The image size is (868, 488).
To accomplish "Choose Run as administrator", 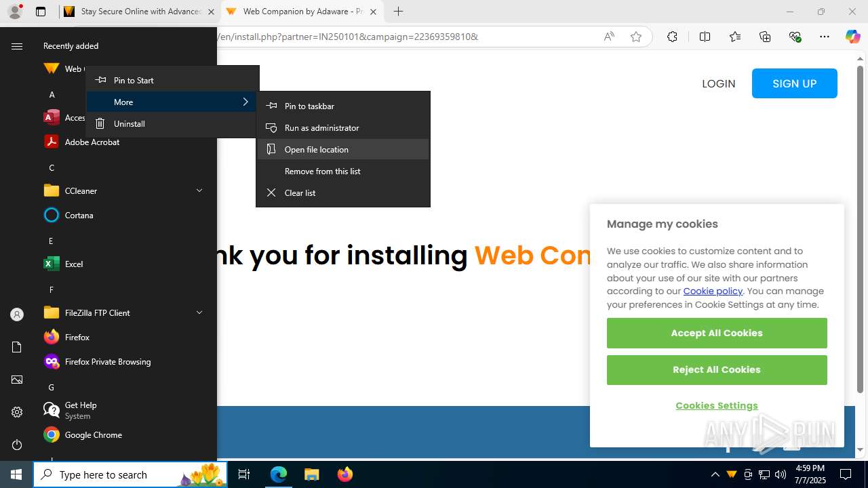I will tap(343, 127).
